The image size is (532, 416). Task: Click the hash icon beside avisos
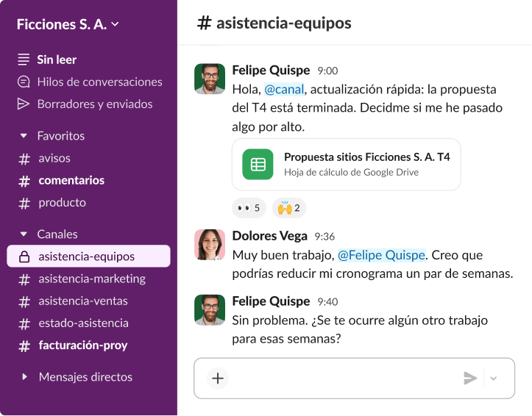[24, 159]
